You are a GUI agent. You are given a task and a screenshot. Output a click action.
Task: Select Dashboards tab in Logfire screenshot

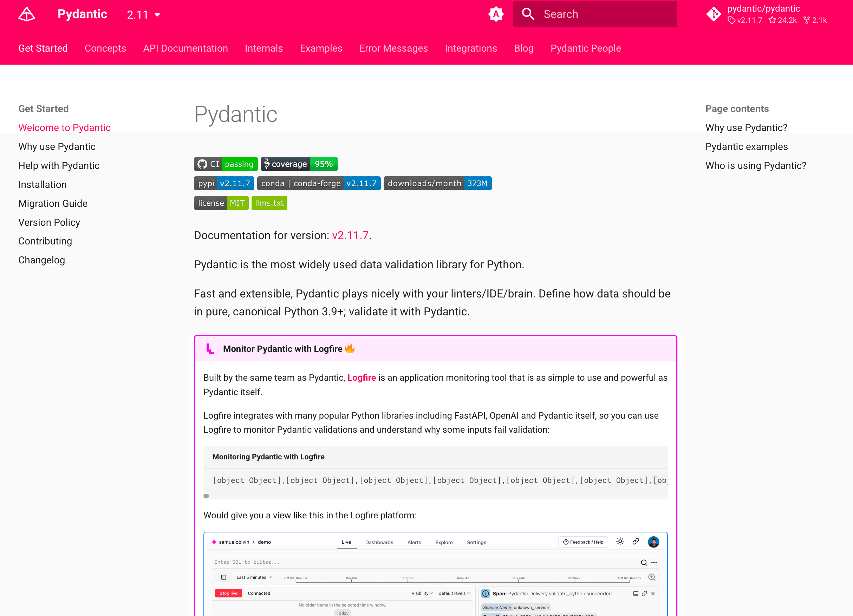coord(379,542)
